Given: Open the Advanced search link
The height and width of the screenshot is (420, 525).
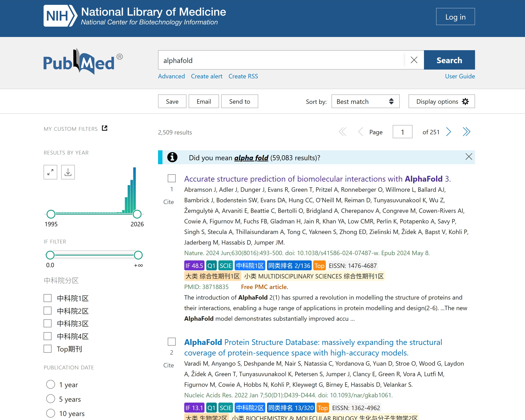Looking at the screenshot, I should [171, 76].
